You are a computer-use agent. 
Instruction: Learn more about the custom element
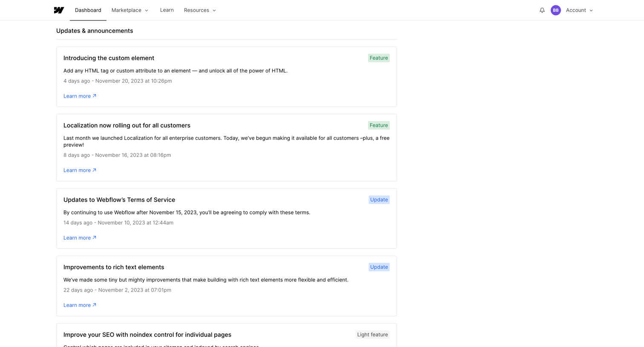[x=80, y=96]
